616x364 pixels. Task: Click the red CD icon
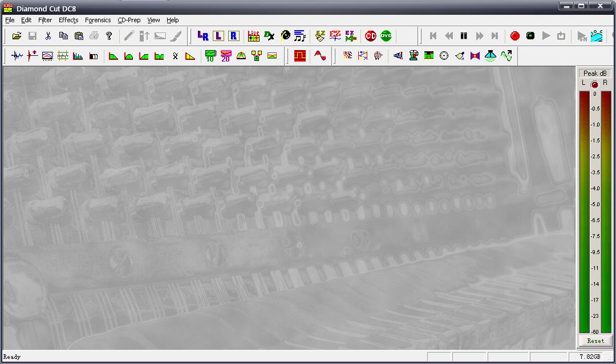[371, 36]
